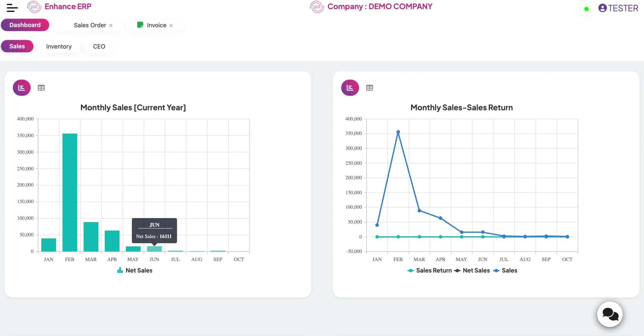The height and width of the screenshot is (336, 644).
Task: Open the chat bubble widget
Action: 610,314
